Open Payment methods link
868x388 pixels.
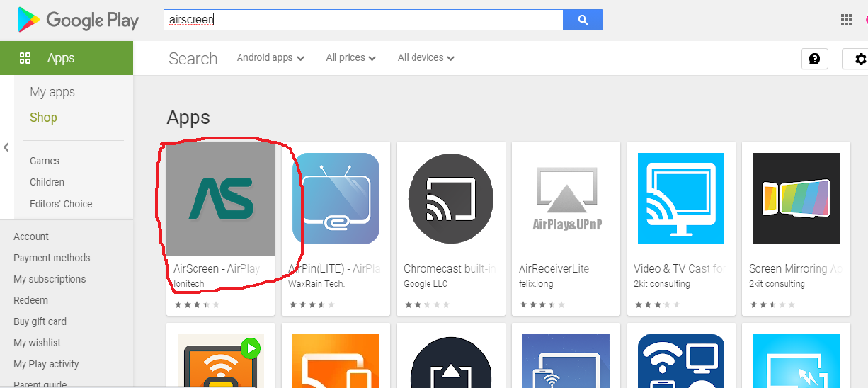[x=52, y=258]
